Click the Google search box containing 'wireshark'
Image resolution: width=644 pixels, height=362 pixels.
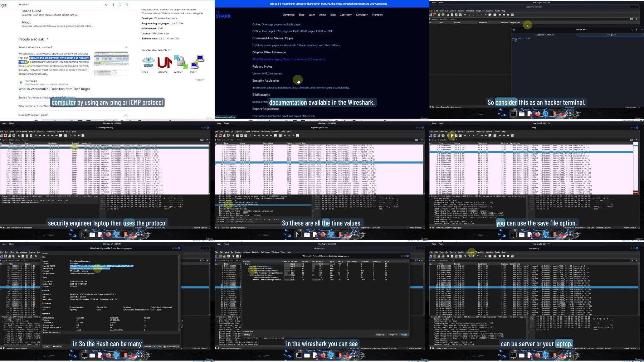(x=60, y=5)
